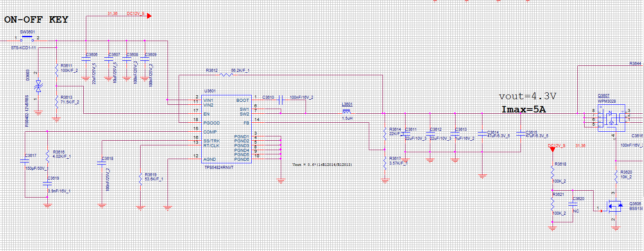Click the STS-KCD1-11 switch value text
The height and width of the screenshot is (251, 644).
coord(24,48)
